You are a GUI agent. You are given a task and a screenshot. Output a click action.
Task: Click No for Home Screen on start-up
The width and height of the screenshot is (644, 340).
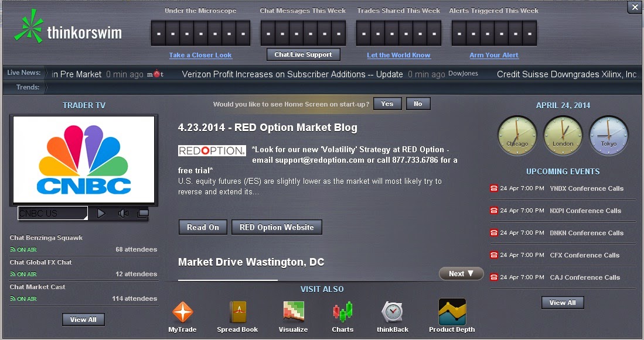(418, 104)
